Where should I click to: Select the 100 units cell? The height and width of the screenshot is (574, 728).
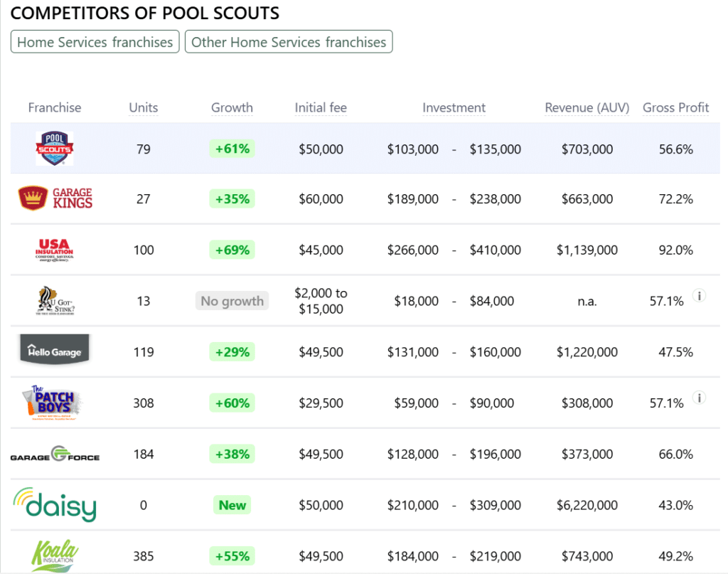point(144,250)
